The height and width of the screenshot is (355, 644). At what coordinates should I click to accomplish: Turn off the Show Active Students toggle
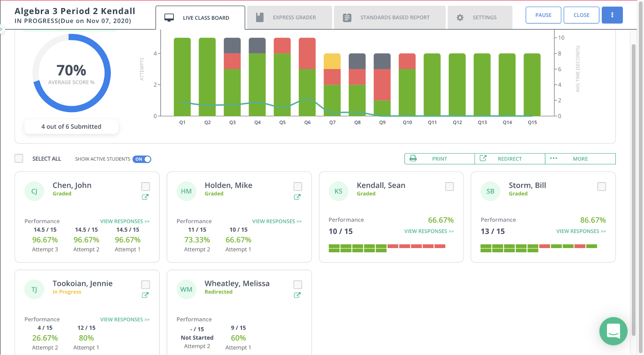(142, 159)
